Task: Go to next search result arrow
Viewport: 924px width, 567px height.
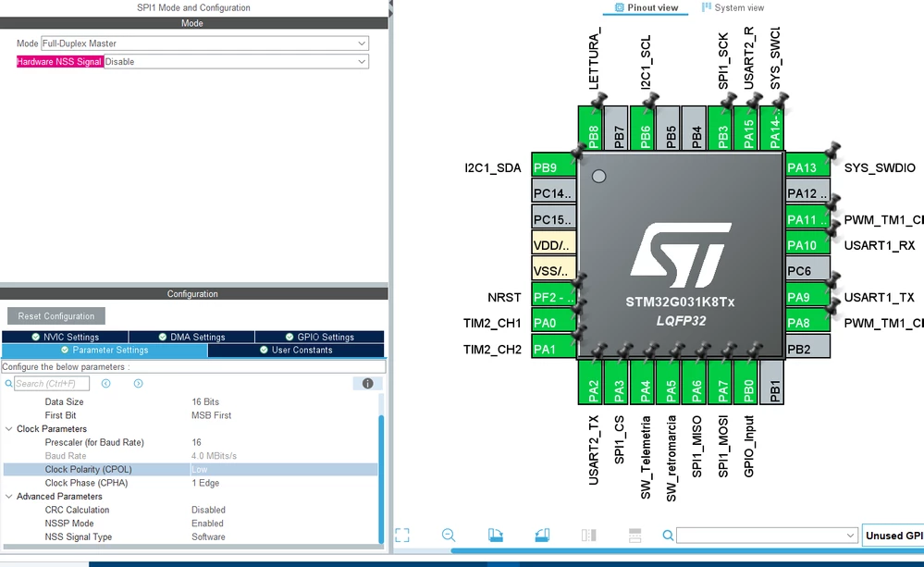Action: click(x=139, y=384)
